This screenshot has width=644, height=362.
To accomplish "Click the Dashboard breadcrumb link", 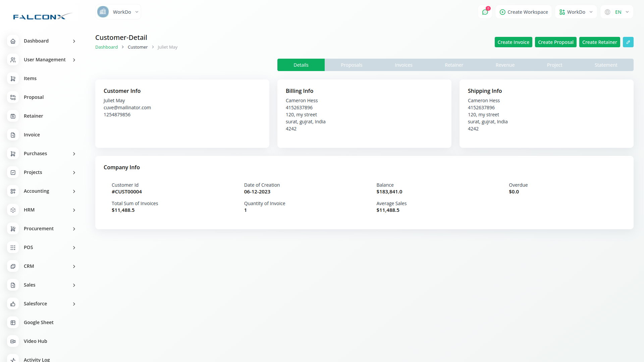I will click(x=106, y=47).
